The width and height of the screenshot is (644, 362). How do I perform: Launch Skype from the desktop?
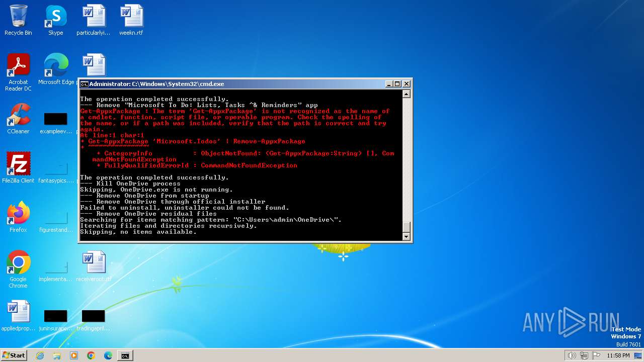[x=55, y=20]
